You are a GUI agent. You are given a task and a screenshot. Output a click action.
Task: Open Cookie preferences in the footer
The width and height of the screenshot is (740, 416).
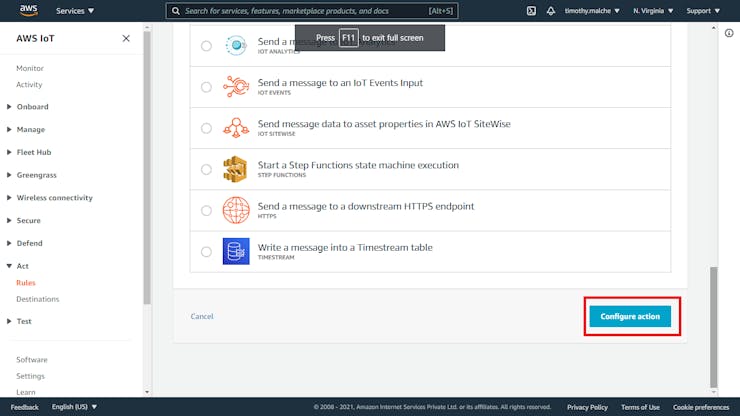click(x=701, y=407)
